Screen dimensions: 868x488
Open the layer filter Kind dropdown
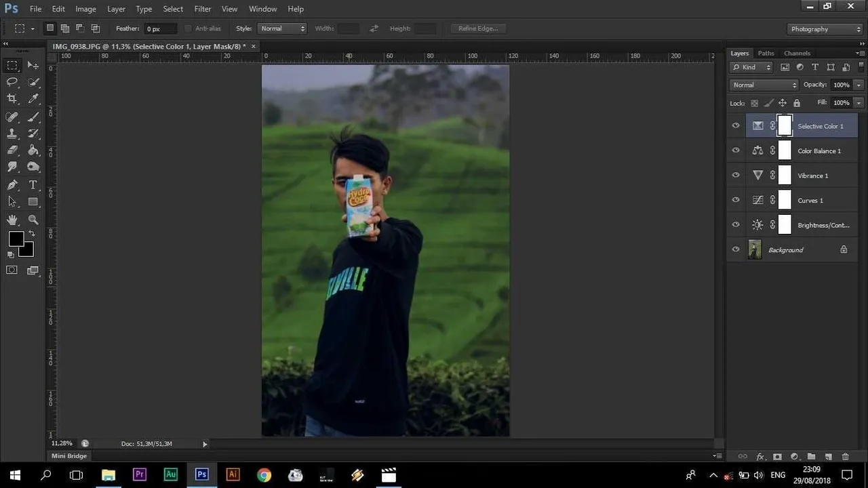[x=751, y=67]
